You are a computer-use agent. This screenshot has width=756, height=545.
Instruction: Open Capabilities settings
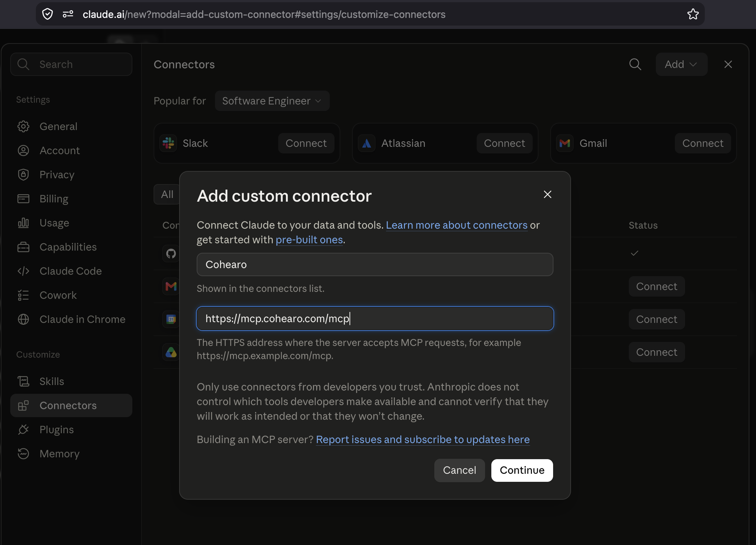point(71,247)
